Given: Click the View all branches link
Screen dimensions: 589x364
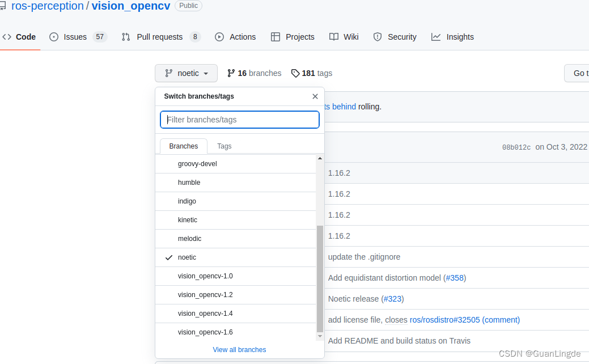Looking at the screenshot, I should (x=239, y=349).
